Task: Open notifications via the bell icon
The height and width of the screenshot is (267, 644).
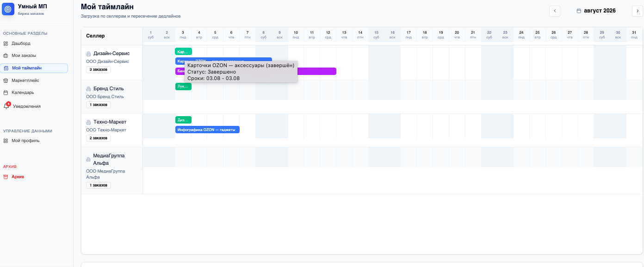Action: pos(6,106)
